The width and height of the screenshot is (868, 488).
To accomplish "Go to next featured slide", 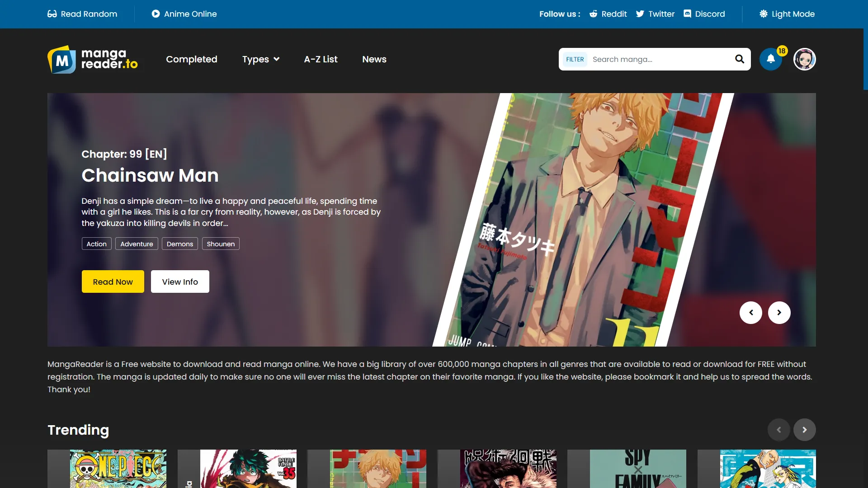I will [x=779, y=313].
